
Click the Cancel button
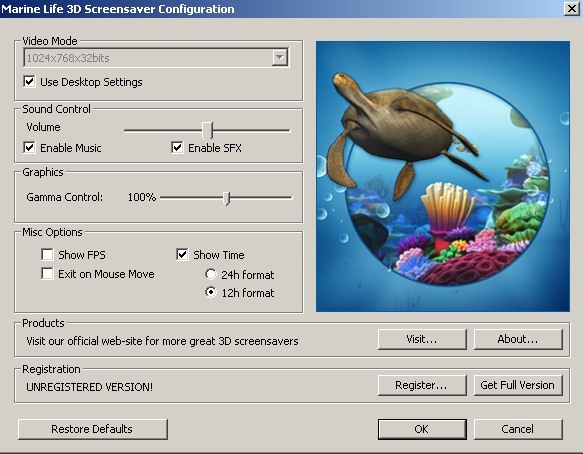[518, 429]
